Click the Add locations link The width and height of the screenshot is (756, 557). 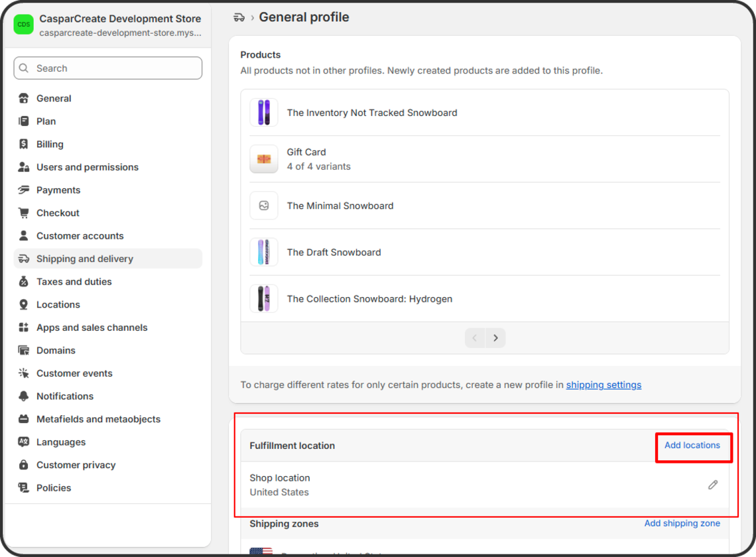(692, 446)
